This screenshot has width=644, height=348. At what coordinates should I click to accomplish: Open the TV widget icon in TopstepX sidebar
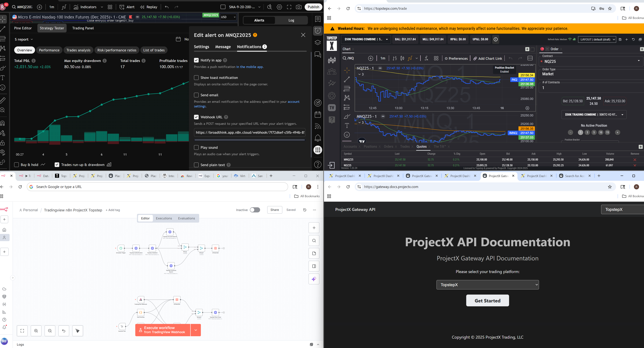[332, 108]
